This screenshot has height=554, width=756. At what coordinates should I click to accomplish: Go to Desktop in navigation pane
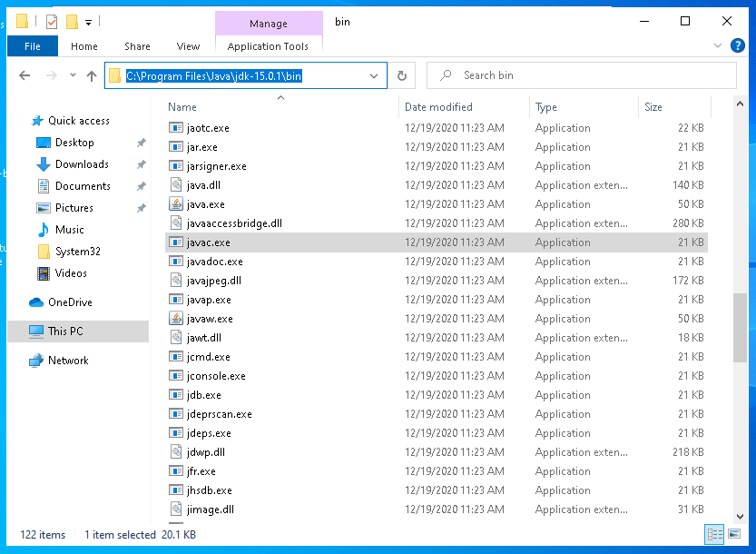coord(74,143)
